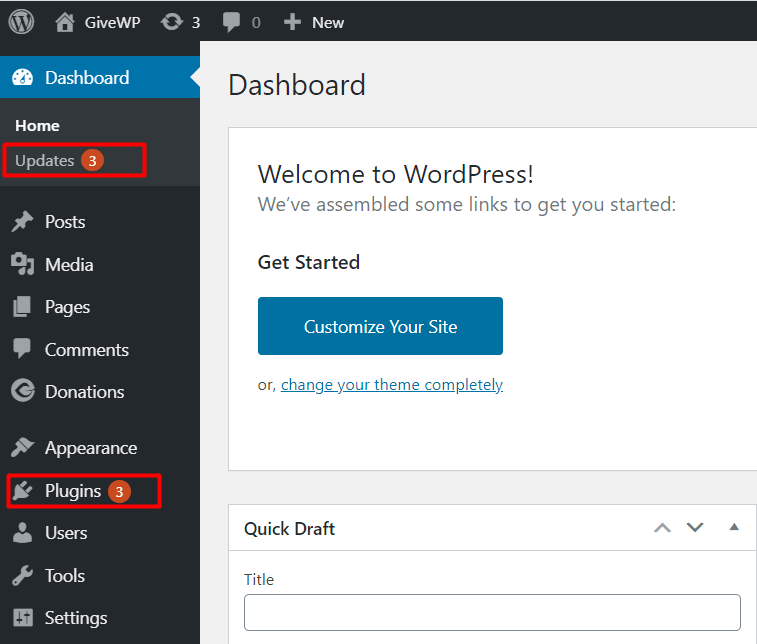The height and width of the screenshot is (644, 757).
Task: Click the New label in admin bar
Action: click(x=328, y=23)
